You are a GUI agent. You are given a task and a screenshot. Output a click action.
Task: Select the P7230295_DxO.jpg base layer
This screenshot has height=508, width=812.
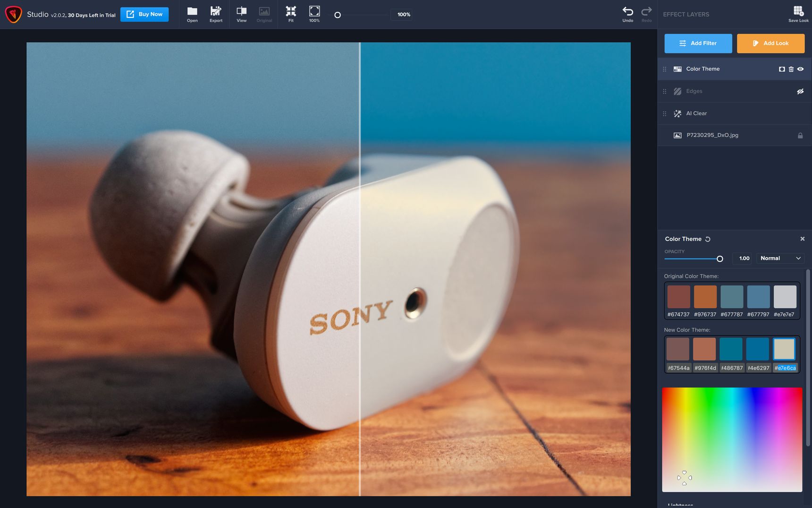tap(735, 135)
